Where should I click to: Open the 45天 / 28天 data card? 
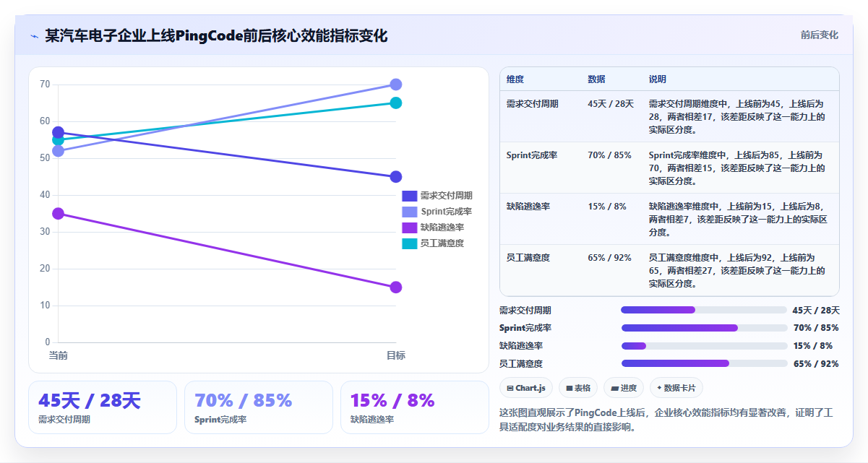pyautogui.click(x=103, y=407)
